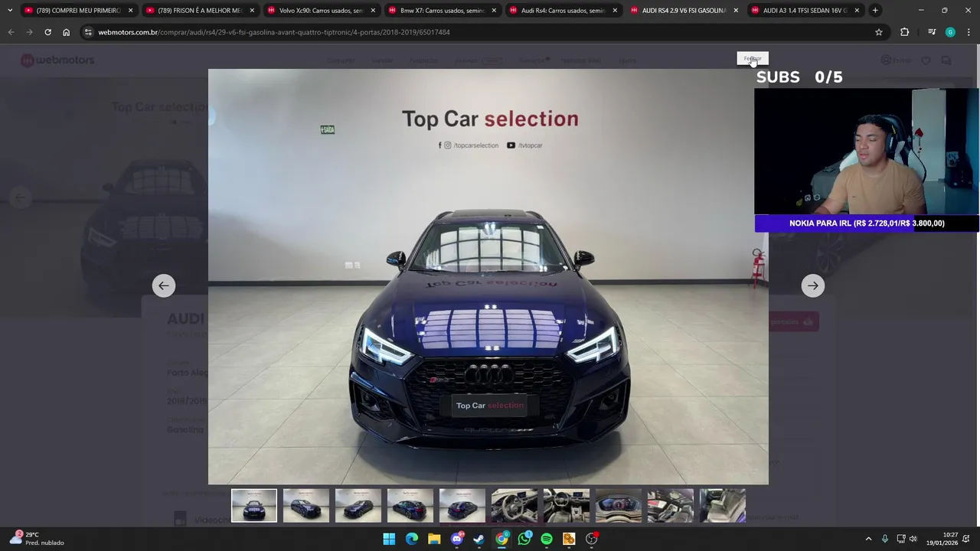Open the browser home page
This screenshot has height=551, width=980.
tap(66, 32)
